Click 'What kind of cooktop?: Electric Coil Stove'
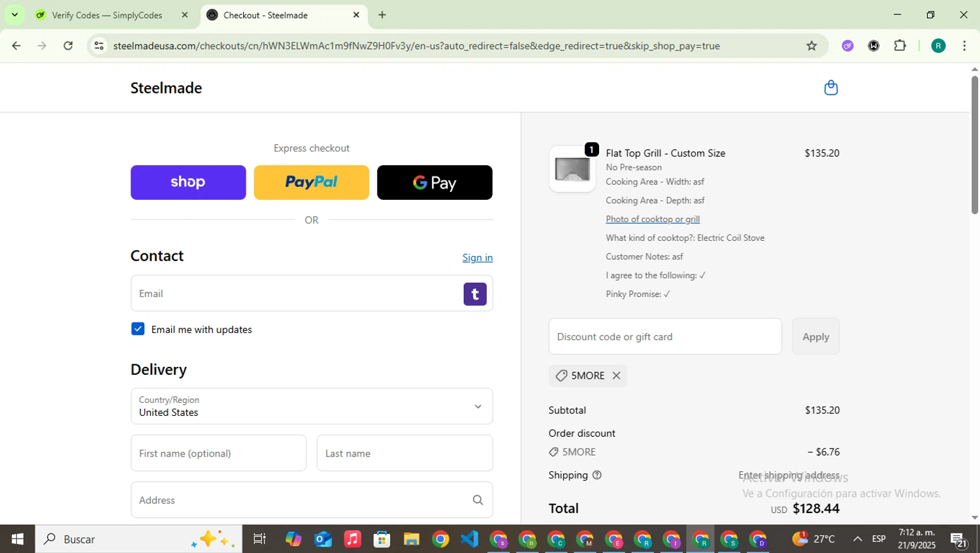 (x=685, y=238)
